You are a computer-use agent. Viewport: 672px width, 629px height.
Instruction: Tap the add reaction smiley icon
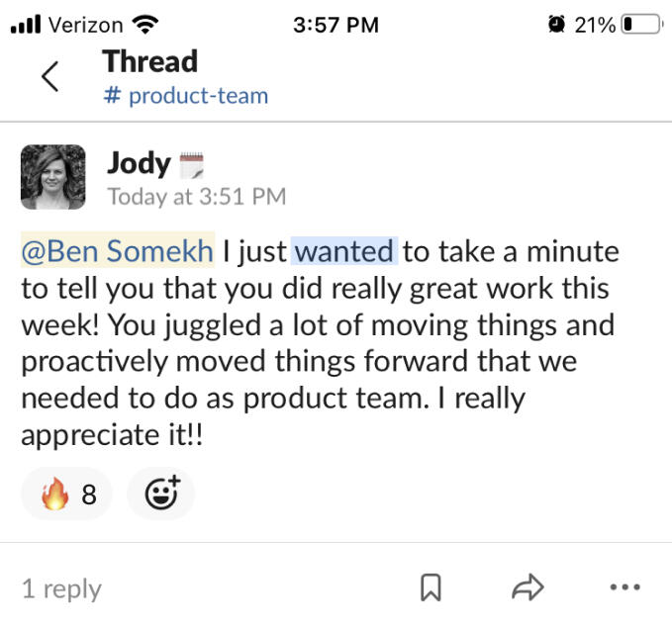pos(161,494)
